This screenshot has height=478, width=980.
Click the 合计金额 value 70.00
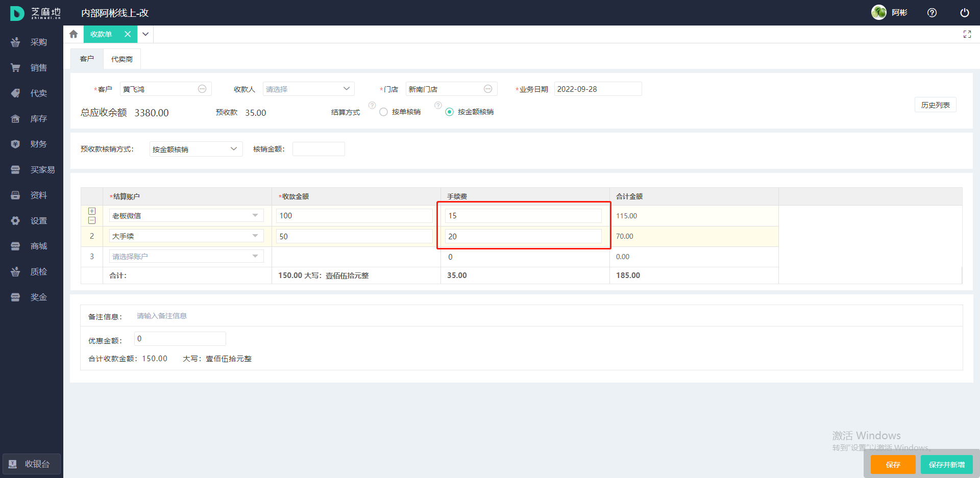[624, 236]
